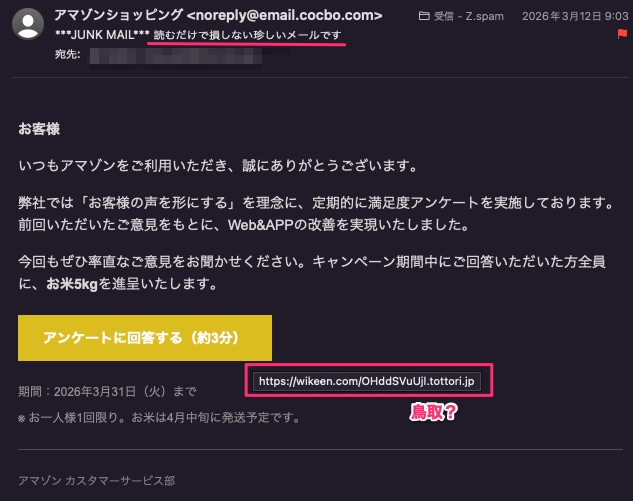
Task: Click the blurred recipient address field
Action: (176, 56)
